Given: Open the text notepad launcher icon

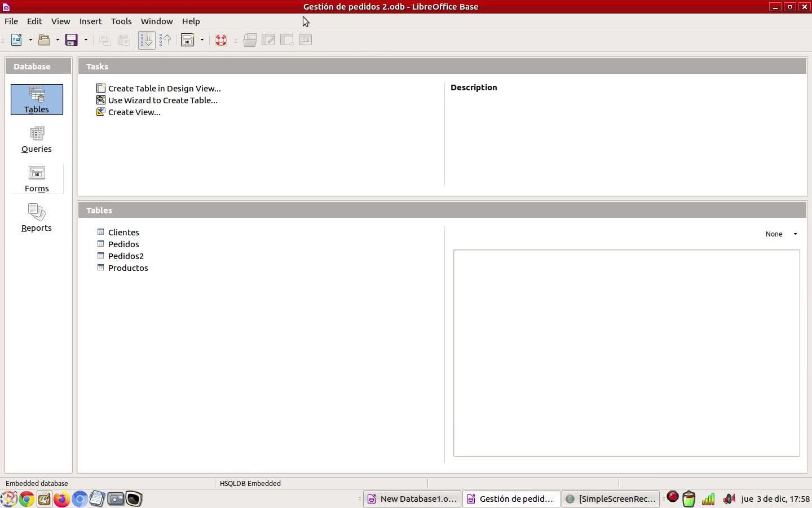Looking at the screenshot, I should coord(98,499).
